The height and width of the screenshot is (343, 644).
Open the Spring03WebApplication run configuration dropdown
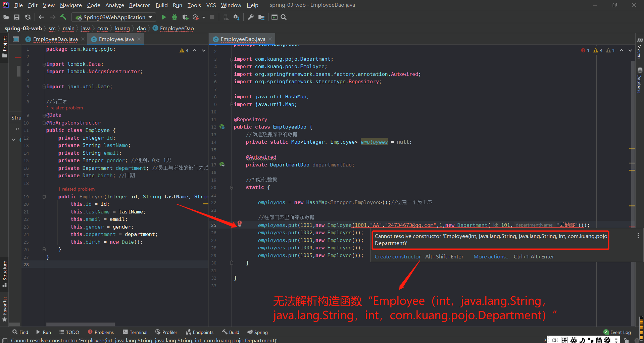[x=151, y=17]
